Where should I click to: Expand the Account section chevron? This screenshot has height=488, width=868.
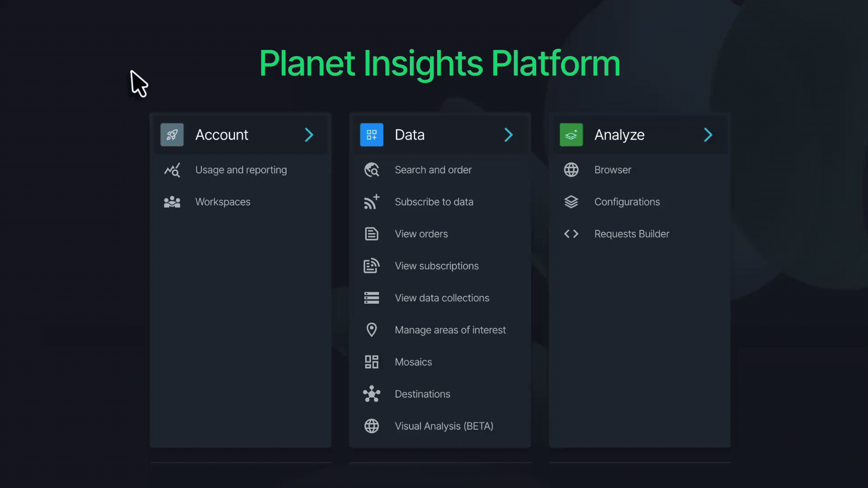click(x=309, y=135)
